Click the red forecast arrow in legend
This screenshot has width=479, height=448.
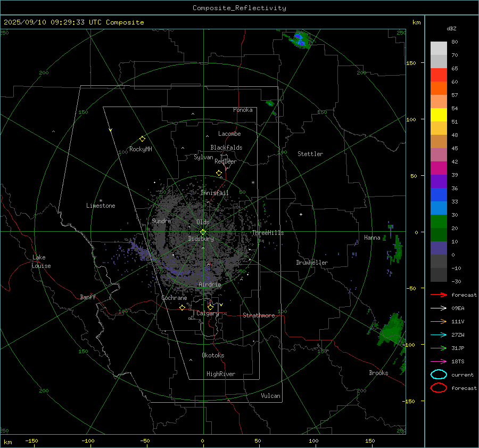[x=439, y=295]
